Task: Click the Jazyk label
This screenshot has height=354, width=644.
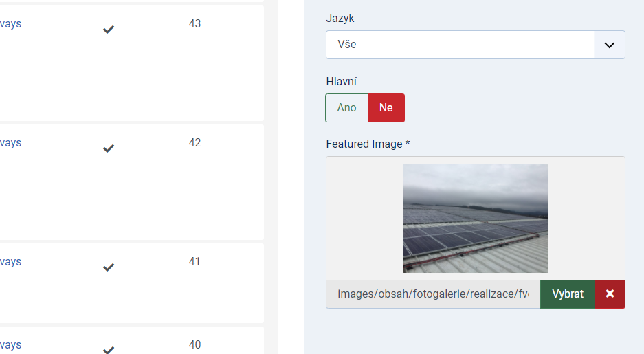Action: pos(340,18)
